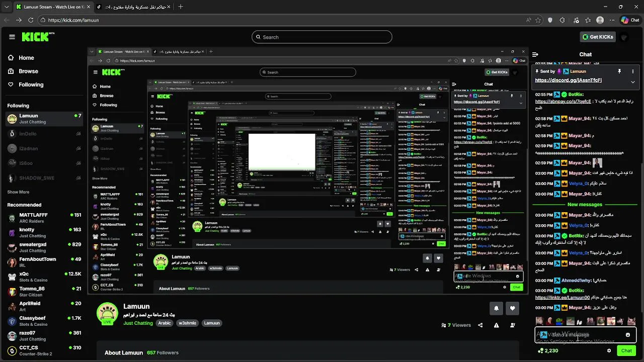
Task: Open the profile avatar beside Get KICKs
Action: pyautogui.click(x=624, y=37)
